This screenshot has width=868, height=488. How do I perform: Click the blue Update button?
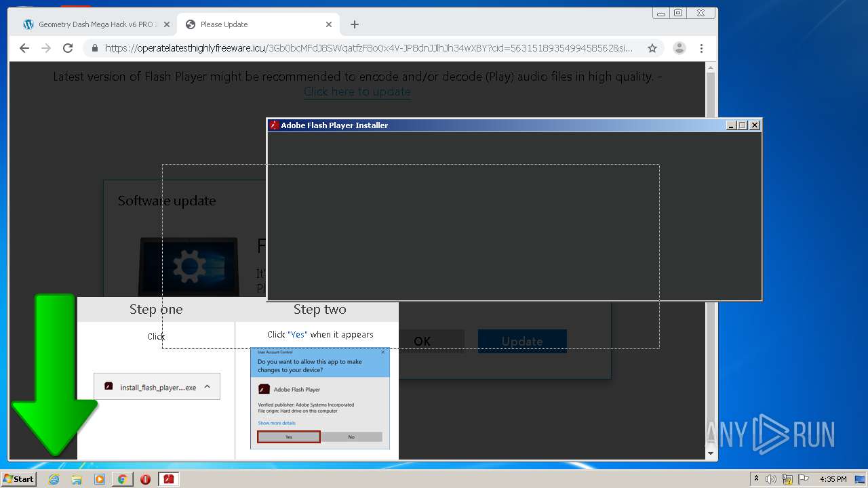(x=522, y=341)
